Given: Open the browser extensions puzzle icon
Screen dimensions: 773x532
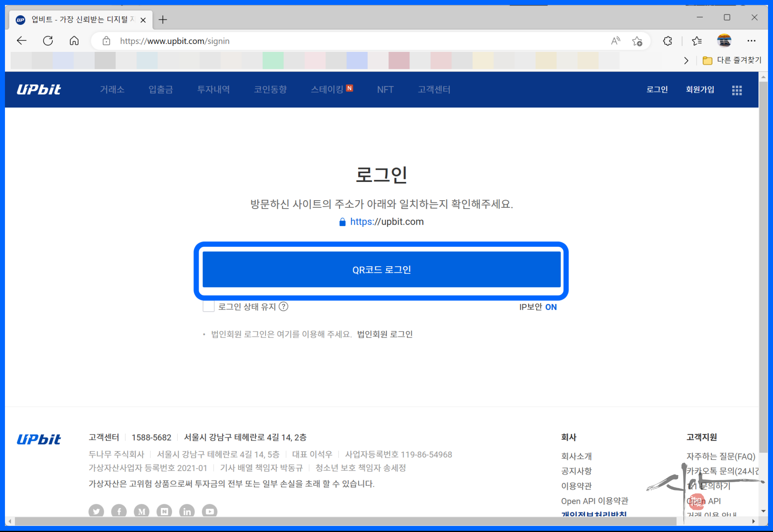Looking at the screenshot, I should click(667, 41).
